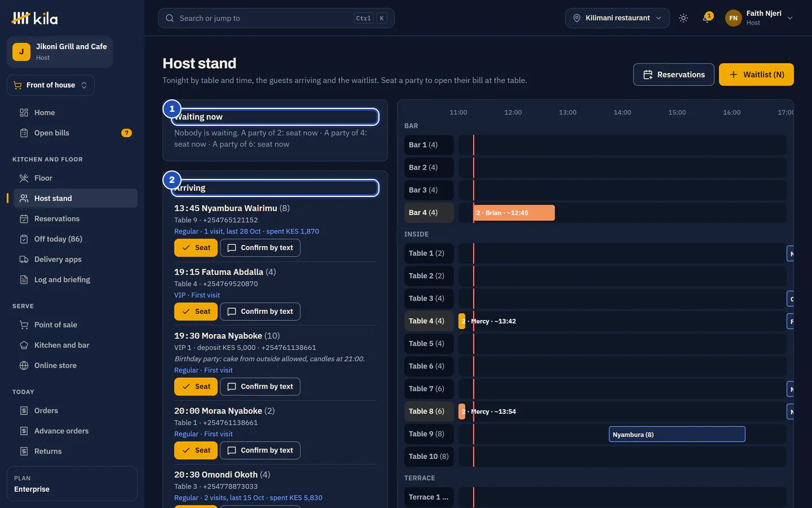Open the Front of house switcher
Image resolution: width=812 pixels, height=508 pixels.
[50, 85]
